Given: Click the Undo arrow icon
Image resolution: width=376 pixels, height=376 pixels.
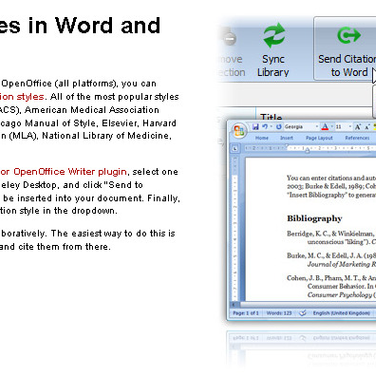Looking at the screenshot, I should click(x=265, y=126).
